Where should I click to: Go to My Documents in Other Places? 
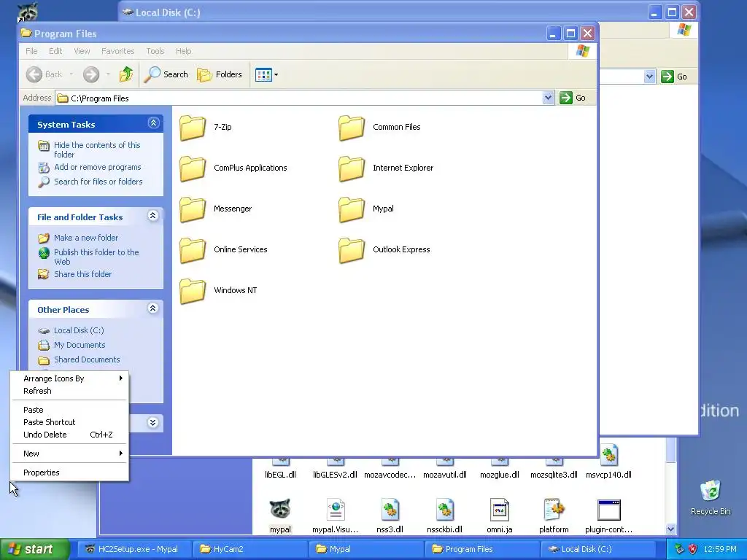click(x=79, y=345)
